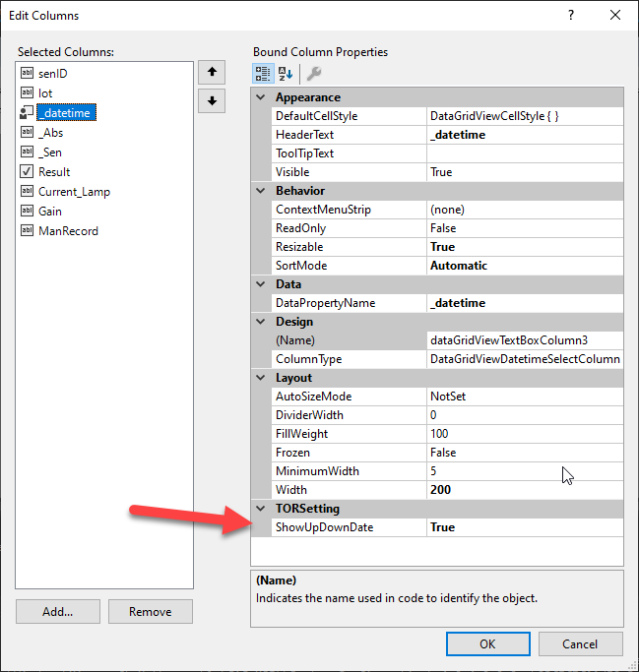Viewport: 639px width, 672px height.
Task: Select the DataPropertyName property label
Action: (x=326, y=303)
